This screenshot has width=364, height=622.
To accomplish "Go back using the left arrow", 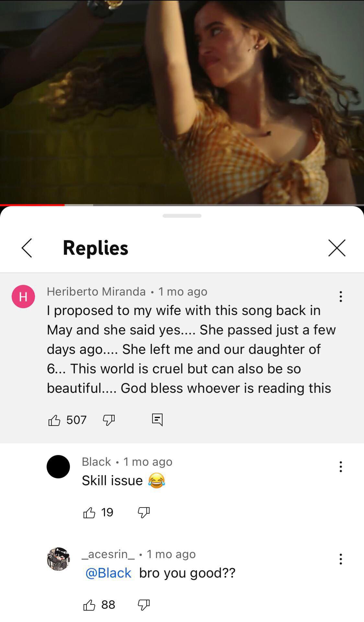I will coord(27,248).
